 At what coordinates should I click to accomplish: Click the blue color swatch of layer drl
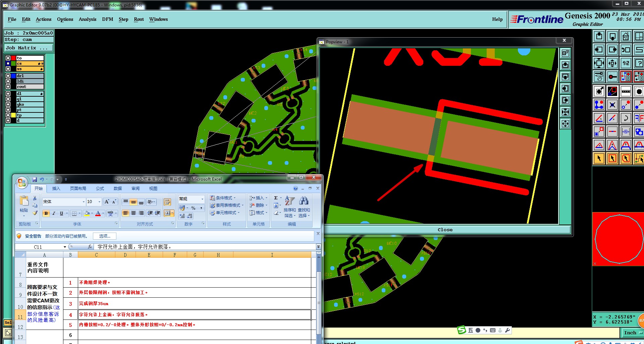click(x=14, y=76)
